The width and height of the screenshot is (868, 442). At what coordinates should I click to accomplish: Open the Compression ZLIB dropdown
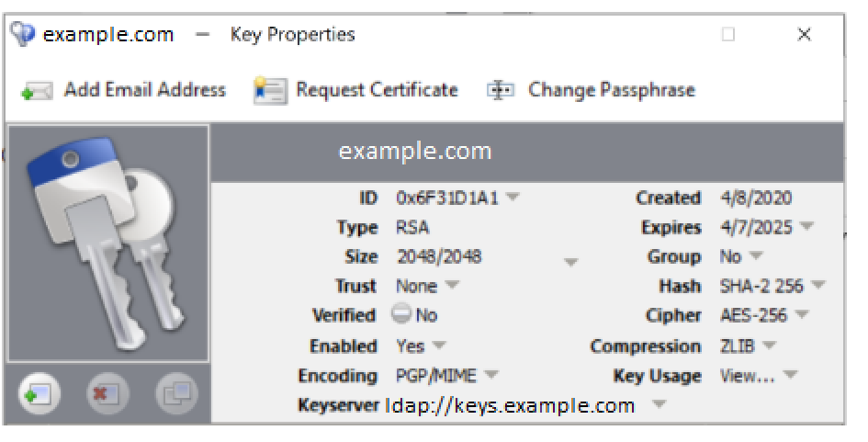pyautogui.click(x=769, y=346)
